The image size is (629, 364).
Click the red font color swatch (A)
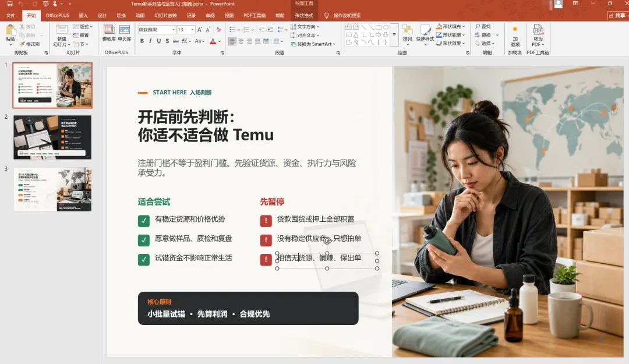pos(213,41)
